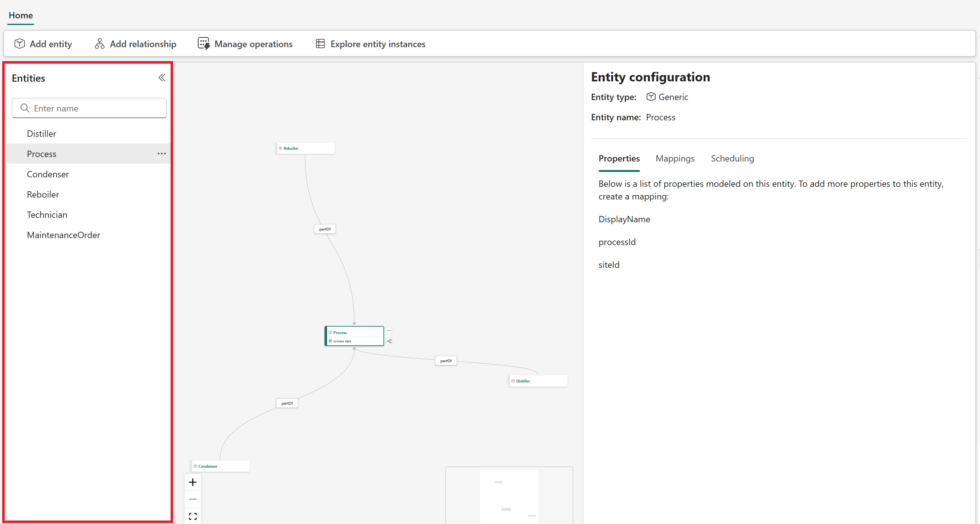980x524 pixels.
Task: Switch to the Scheduling tab
Action: (732, 158)
